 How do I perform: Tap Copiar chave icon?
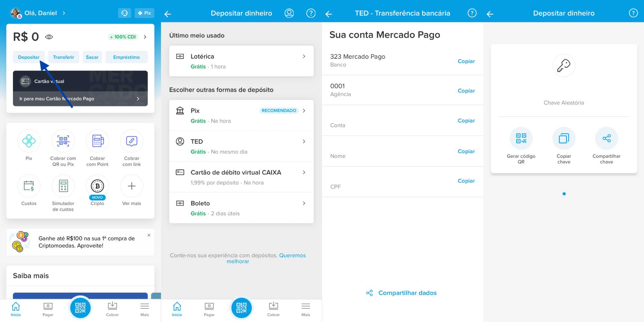[x=564, y=138]
